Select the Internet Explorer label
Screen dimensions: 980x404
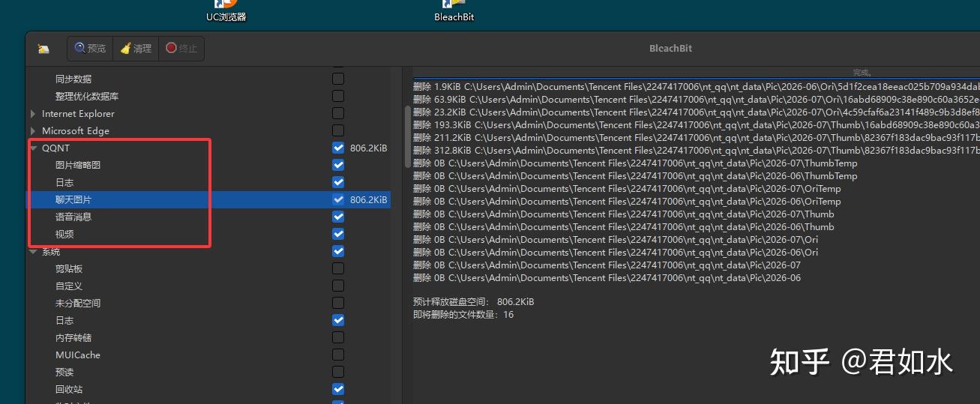click(78, 114)
